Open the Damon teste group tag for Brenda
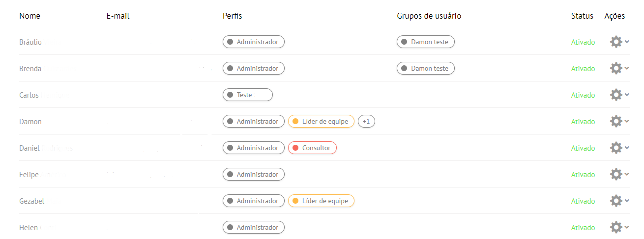644x239 pixels. point(426,68)
